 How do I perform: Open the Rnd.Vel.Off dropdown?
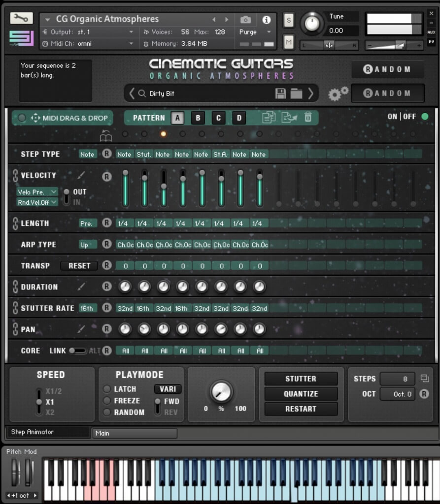(x=37, y=202)
